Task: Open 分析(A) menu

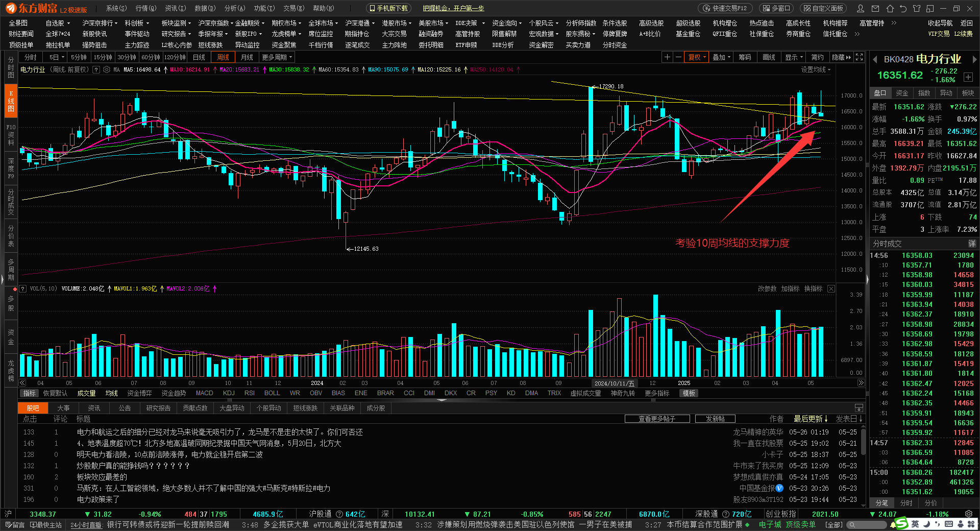Action: 235,8
